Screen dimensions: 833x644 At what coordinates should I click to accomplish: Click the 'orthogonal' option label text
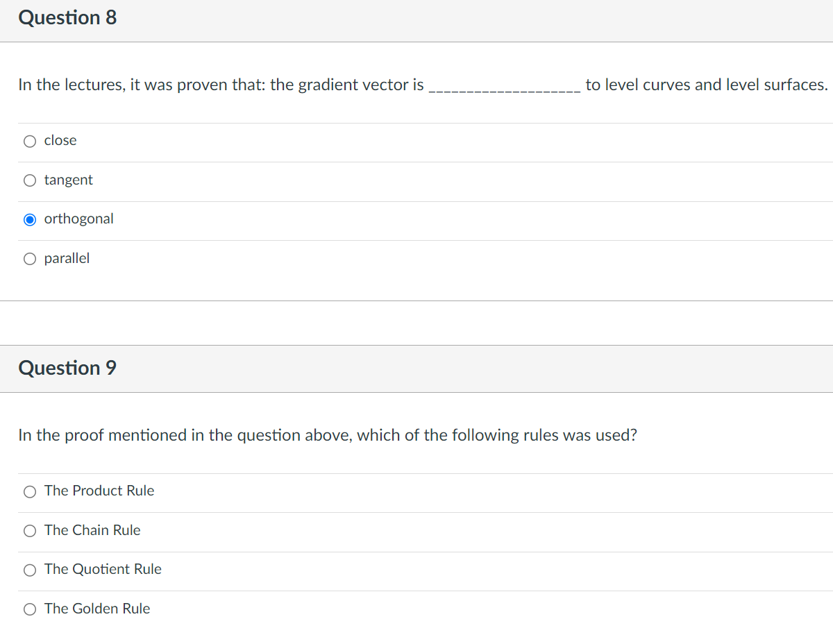click(78, 219)
